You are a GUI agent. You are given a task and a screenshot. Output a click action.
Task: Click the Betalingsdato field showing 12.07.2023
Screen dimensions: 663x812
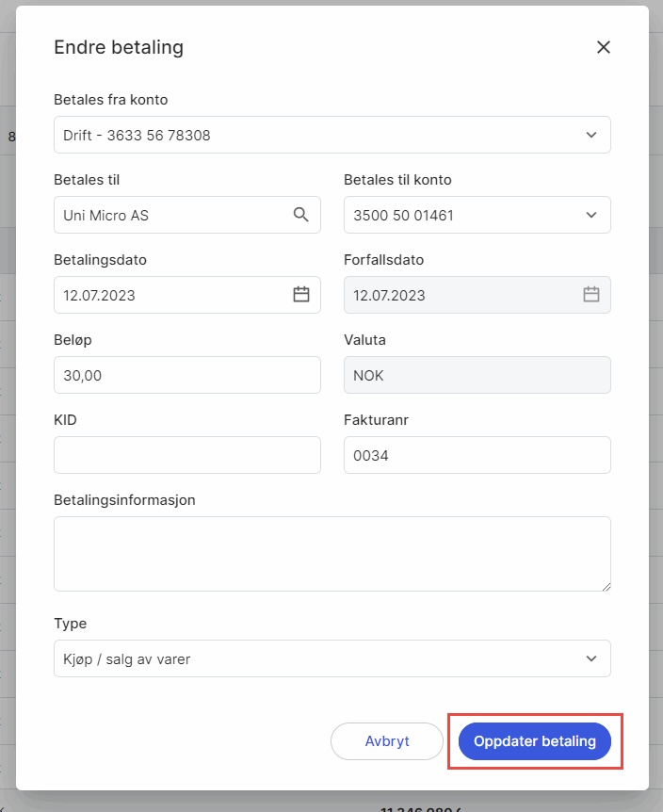pos(170,295)
